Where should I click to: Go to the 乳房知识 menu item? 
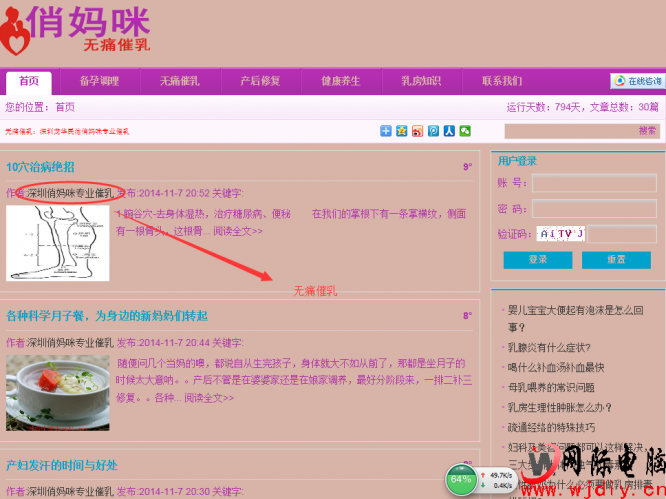420,82
